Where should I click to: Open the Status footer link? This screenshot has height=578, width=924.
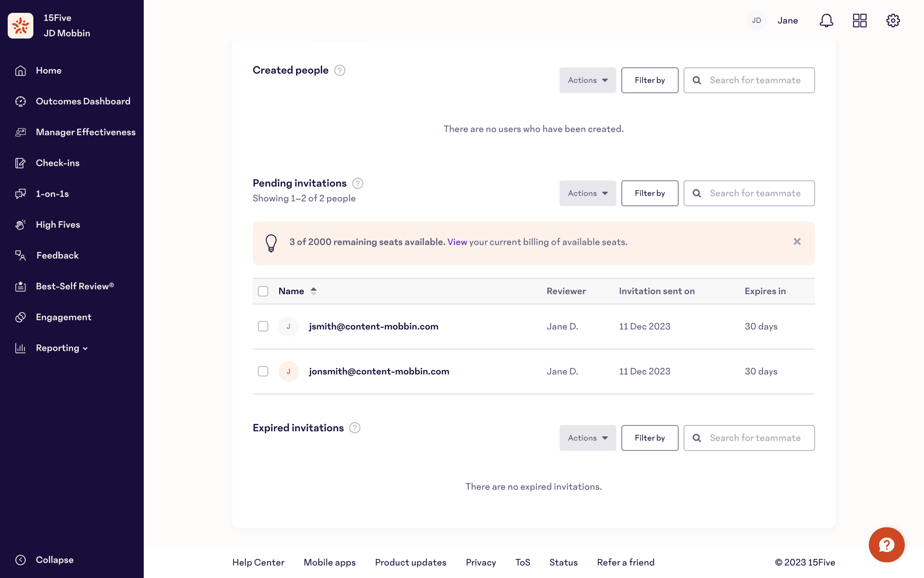tap(564, 563)
